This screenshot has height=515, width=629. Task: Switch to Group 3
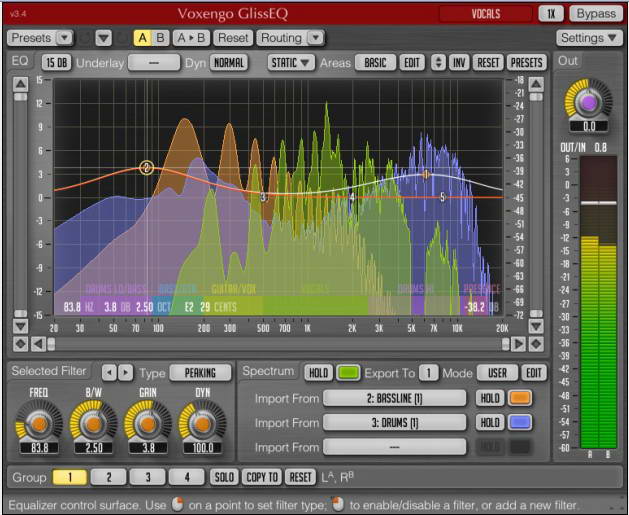pos(147,477)
